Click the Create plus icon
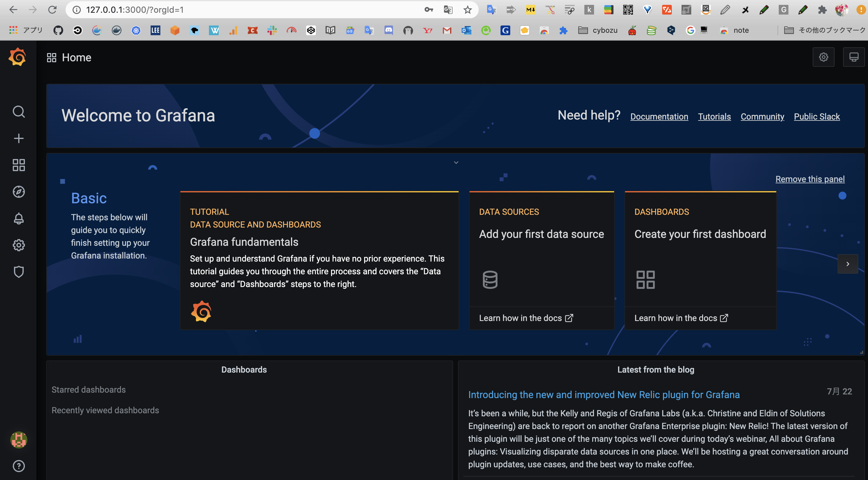Viewport: 868px width, 480px height. (x=19, y=138)
